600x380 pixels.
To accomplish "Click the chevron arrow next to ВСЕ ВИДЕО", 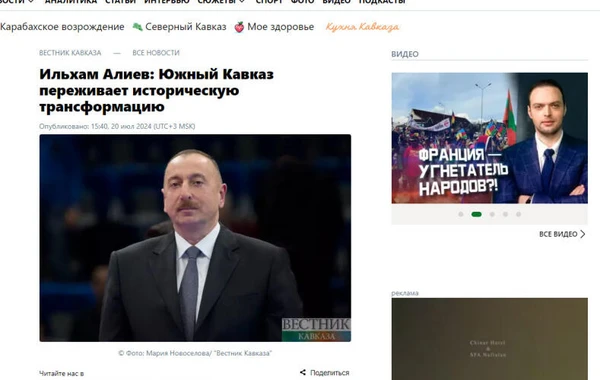I will 583,234.
